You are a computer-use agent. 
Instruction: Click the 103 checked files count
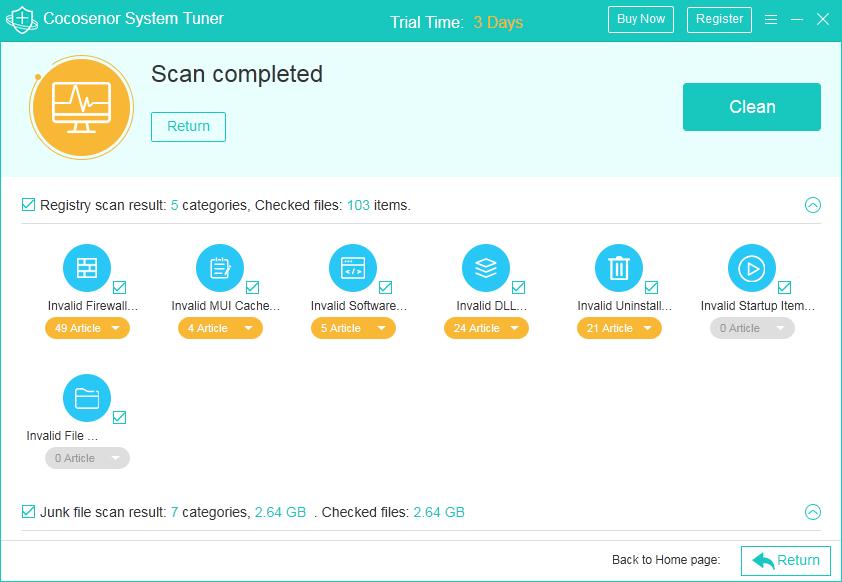358,205
